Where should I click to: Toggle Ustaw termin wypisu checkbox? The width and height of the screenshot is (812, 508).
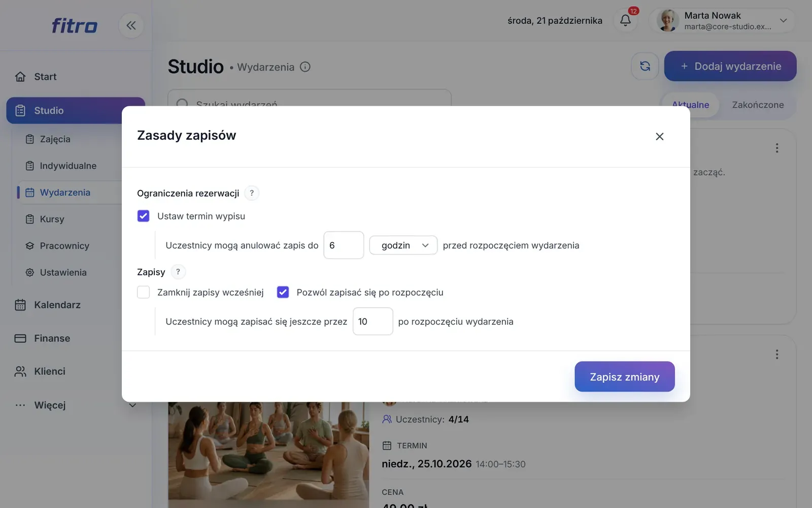tap(144, 216)
